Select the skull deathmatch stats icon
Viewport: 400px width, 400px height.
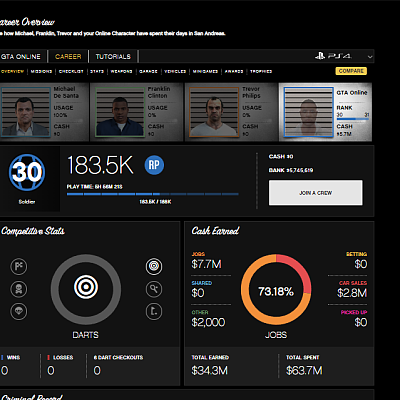click(19, 289)
